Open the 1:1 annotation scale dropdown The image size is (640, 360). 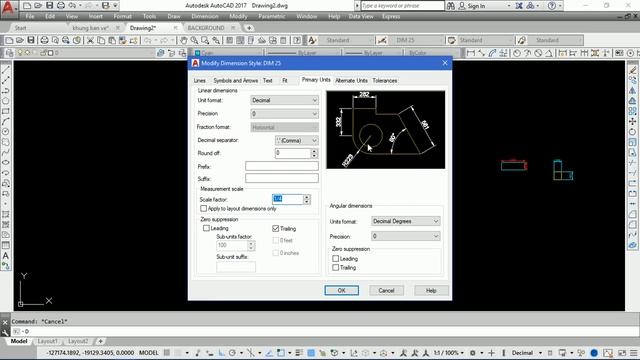[449, 353]
